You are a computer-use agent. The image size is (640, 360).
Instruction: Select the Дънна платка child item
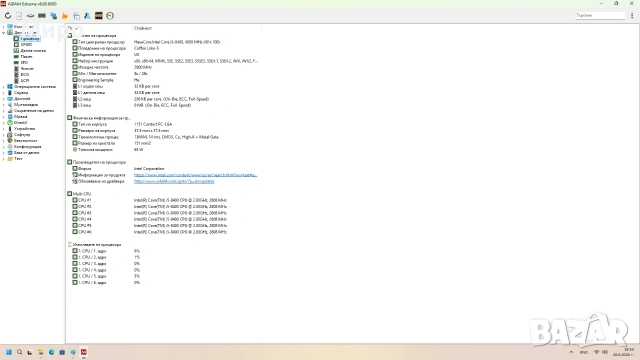coord(33,51)
